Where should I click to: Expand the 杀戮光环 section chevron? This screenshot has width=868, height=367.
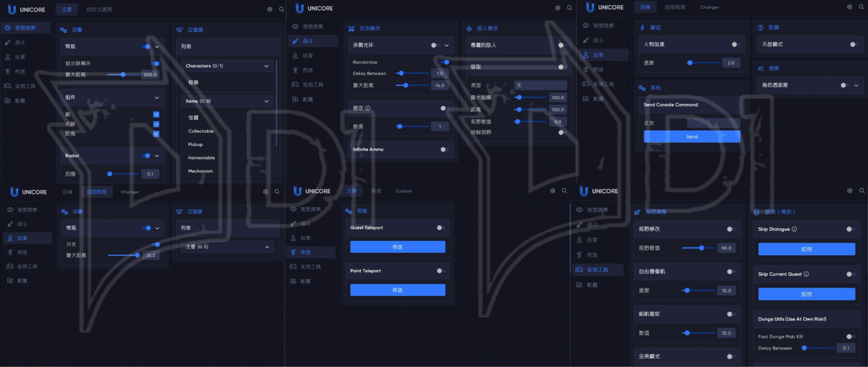coord(446,45)
